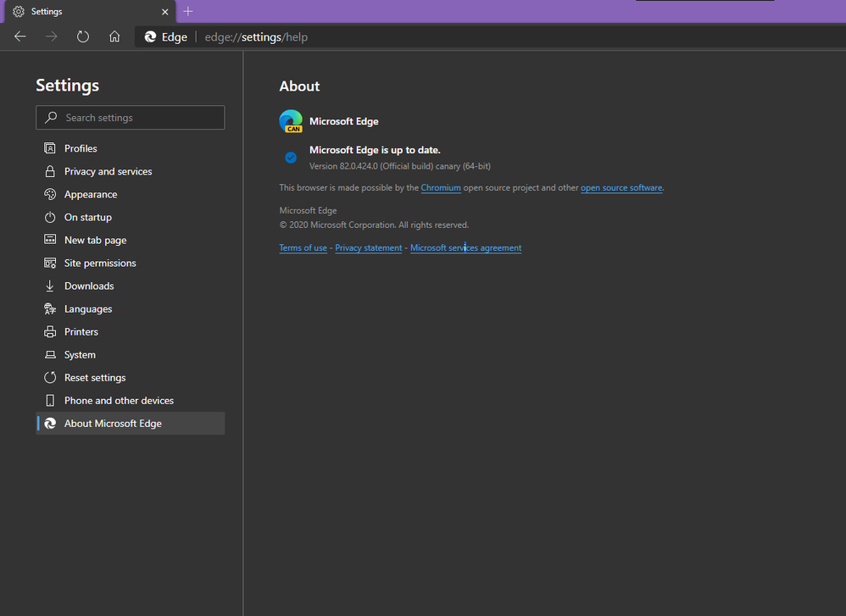The height and width of the screenshot is (616, 846).
Task: Go back with the back arrow
Action: (x=20, y=36)
